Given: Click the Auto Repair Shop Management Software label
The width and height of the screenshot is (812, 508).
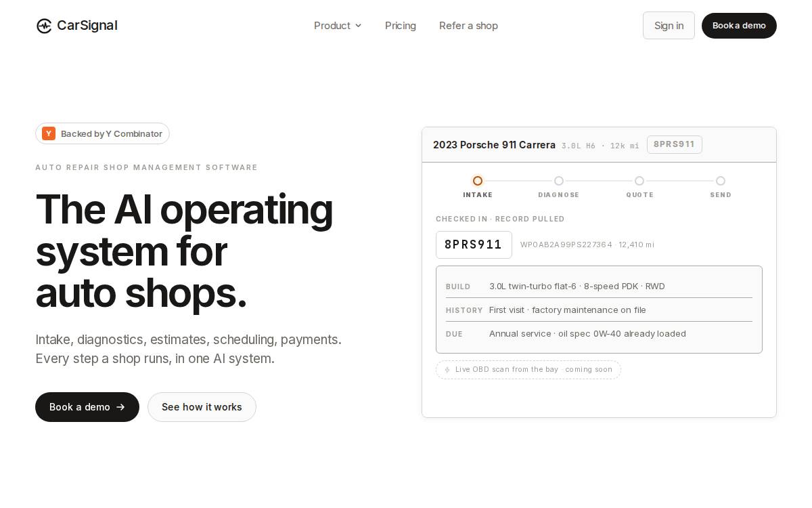Looking at the screenshot, I should (146, 167).
